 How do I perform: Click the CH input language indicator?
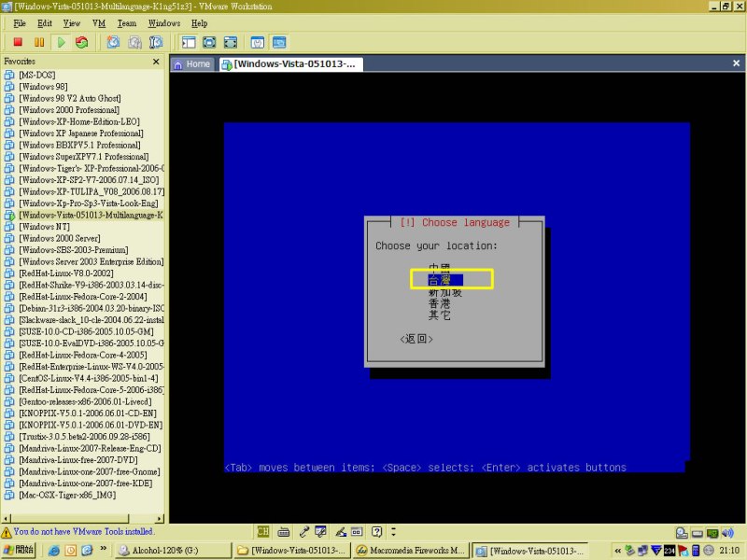click(263, 531)
